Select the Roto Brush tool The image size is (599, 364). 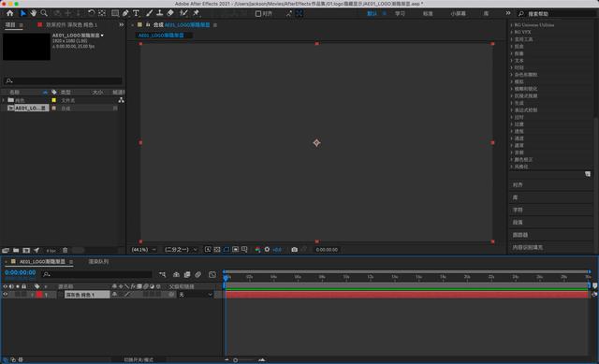[183, 13]
